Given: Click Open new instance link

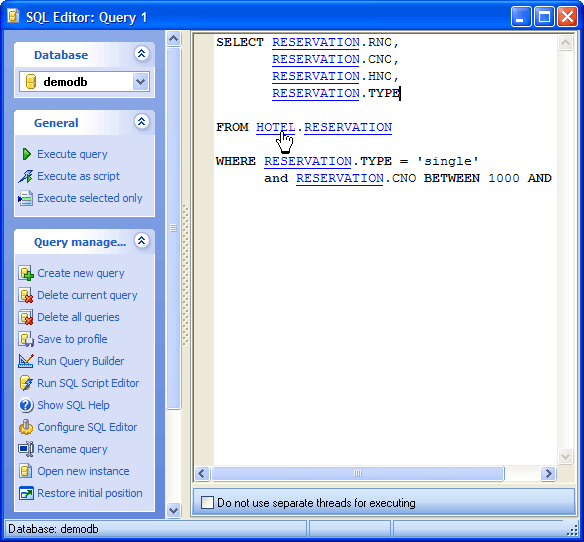Looking at the screenshot, I should [x=83, y=471].
